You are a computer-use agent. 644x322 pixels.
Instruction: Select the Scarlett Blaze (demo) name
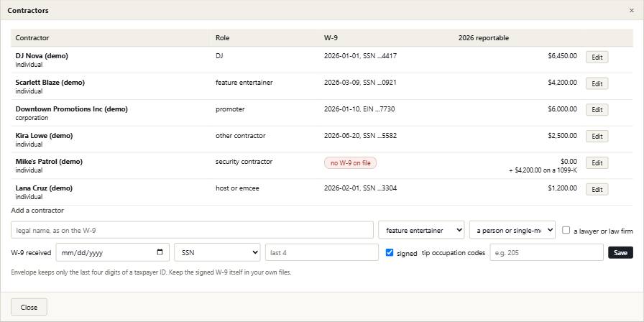click(x=50, y=82)
